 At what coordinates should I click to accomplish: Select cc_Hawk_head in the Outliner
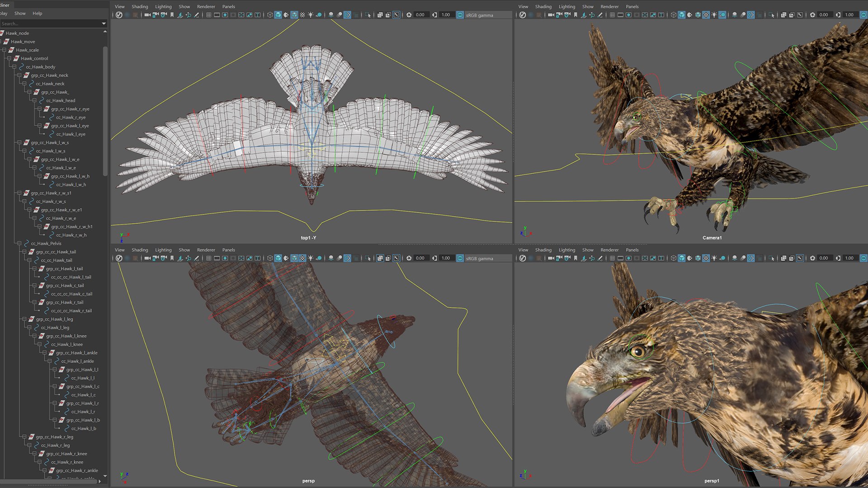[x=61, y=100]
